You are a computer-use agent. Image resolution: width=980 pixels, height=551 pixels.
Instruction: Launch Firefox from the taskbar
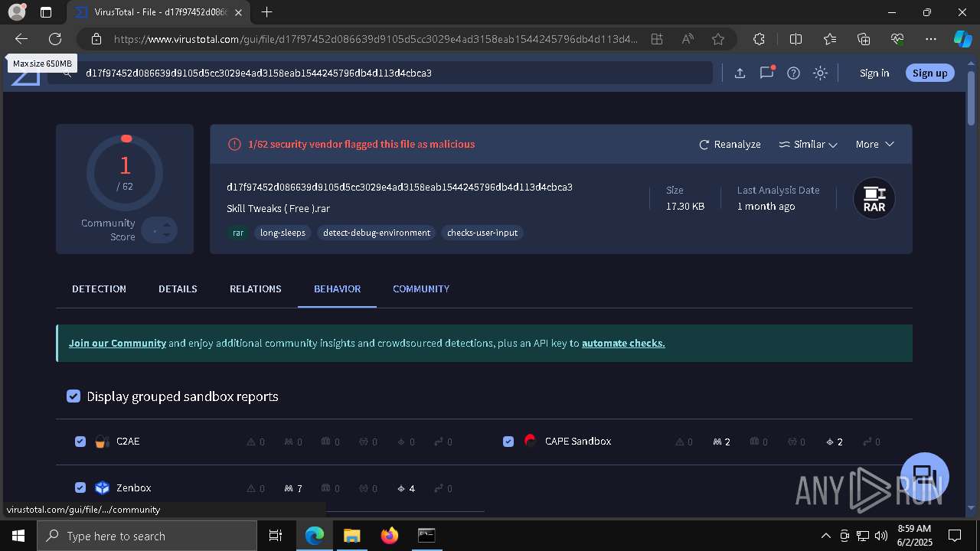[x=389, y=536]
